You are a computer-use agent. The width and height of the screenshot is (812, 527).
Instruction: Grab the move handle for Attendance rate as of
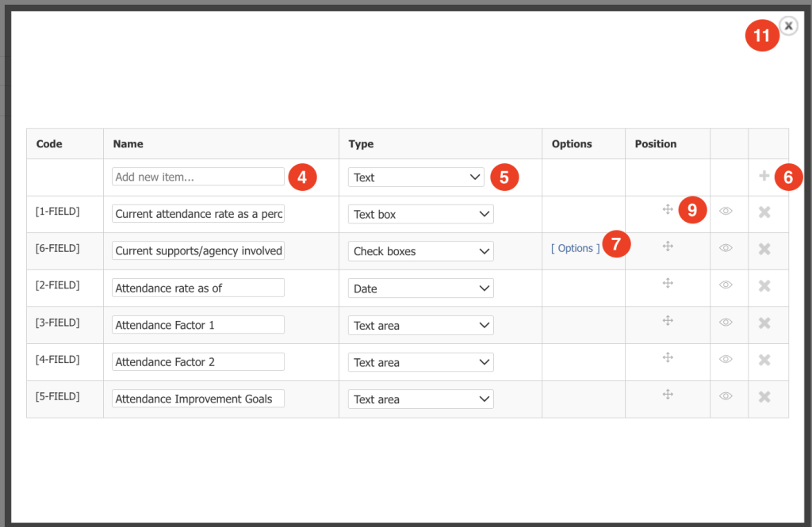pos(668,283)
